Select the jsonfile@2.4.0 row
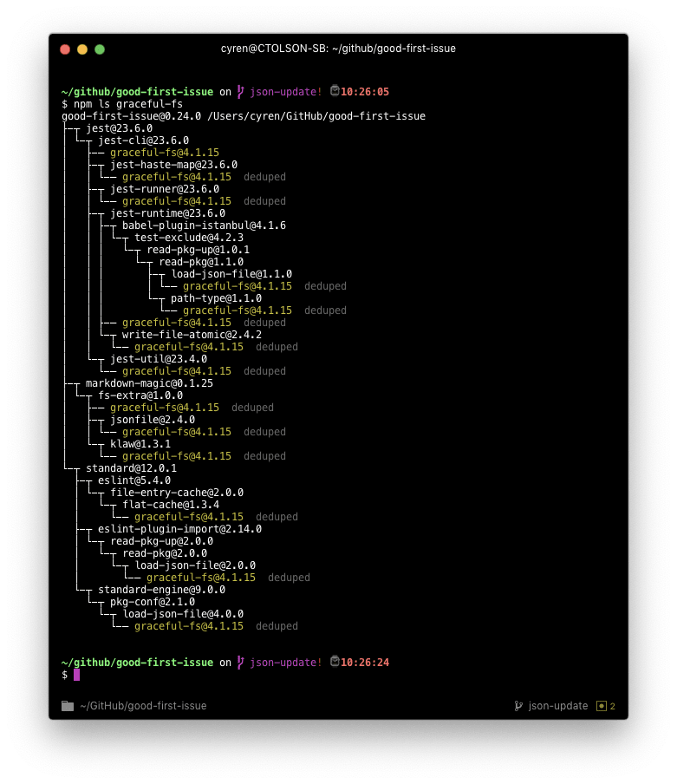The image size is (677, 784). (153, 420)
